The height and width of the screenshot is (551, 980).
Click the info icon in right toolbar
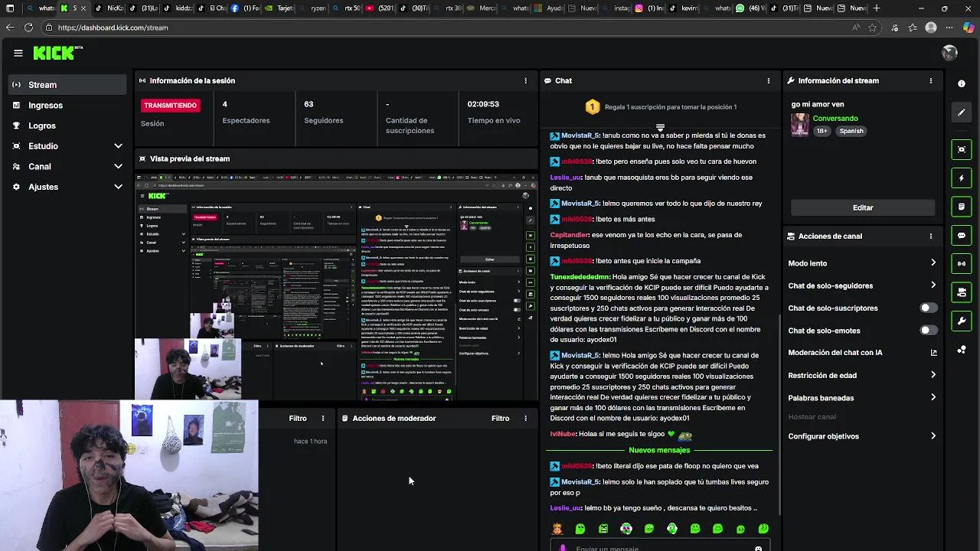click(962, 84)
